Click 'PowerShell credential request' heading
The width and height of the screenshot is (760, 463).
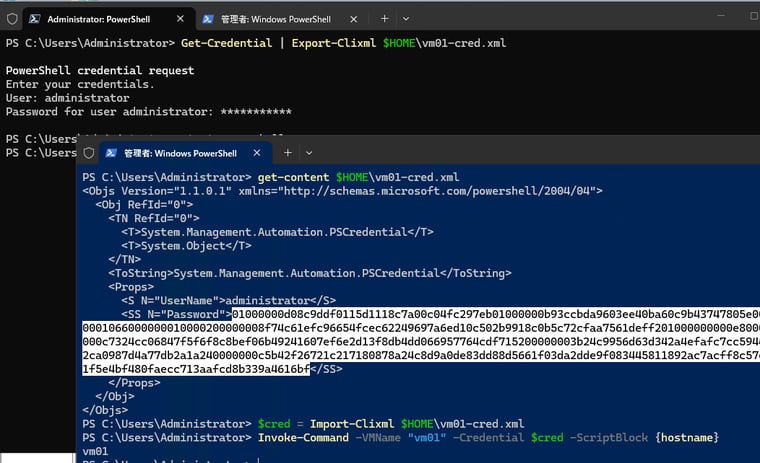pos(100,70)
